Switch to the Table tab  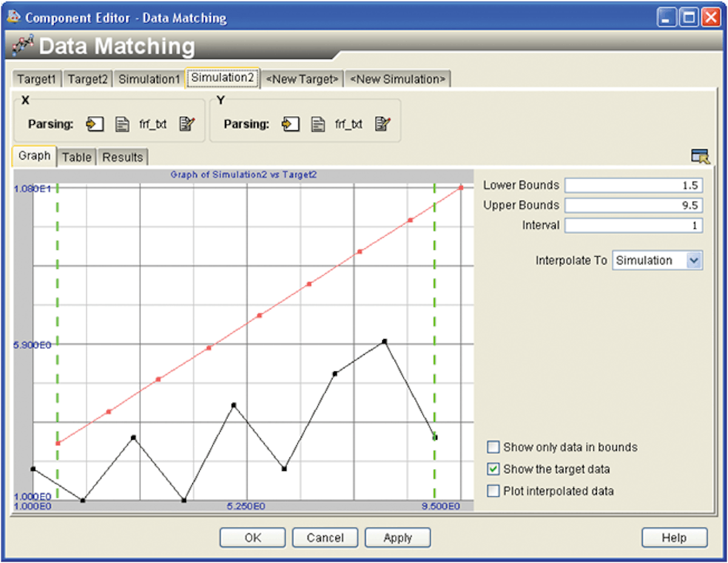click(x=77, y=157)
